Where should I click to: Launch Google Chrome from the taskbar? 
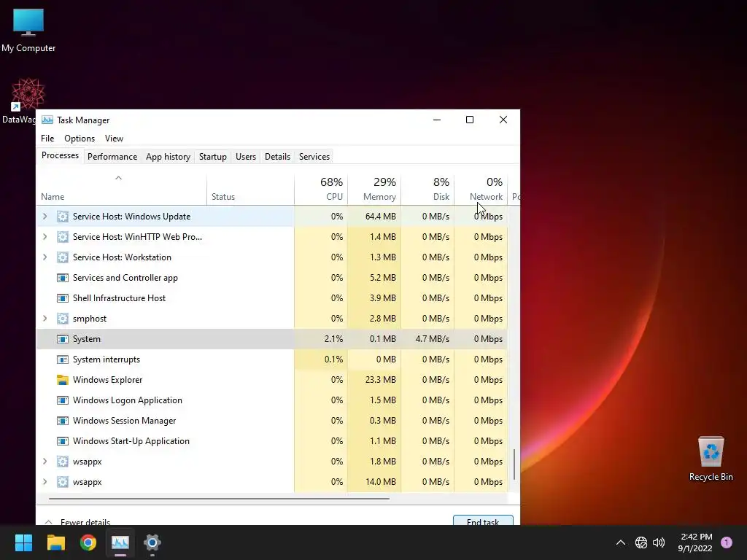point(88,542)
